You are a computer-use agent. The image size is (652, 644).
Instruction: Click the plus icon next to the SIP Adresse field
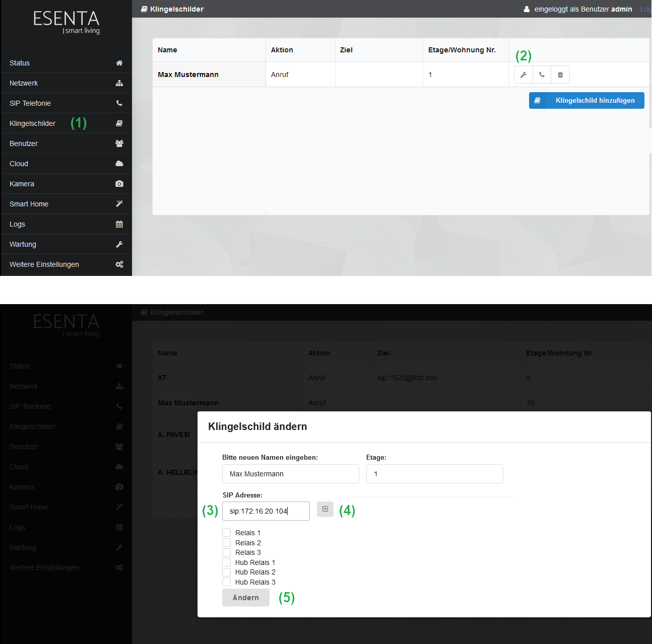(x=325, y=509)
